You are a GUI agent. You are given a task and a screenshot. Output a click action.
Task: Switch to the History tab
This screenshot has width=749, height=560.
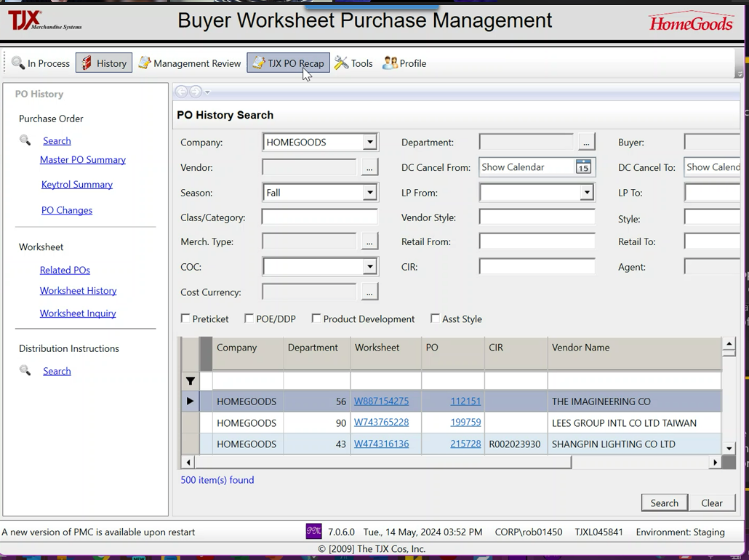click(104, 63)
